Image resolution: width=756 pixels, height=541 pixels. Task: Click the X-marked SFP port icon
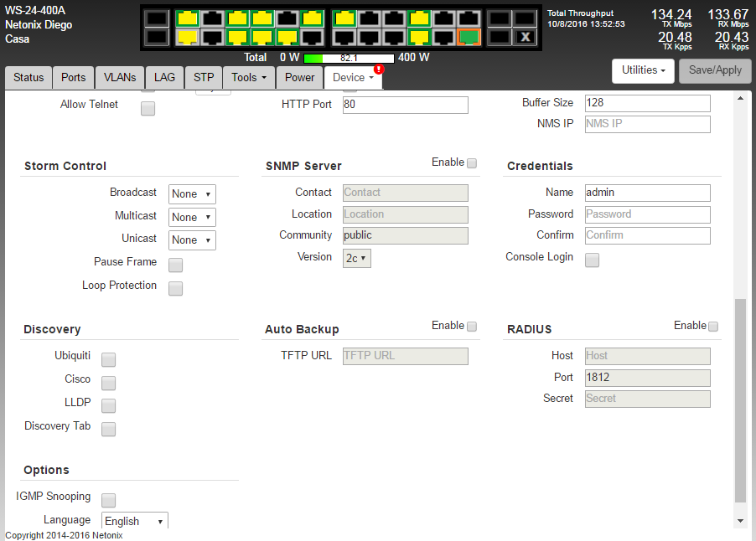tap(525, 37)
